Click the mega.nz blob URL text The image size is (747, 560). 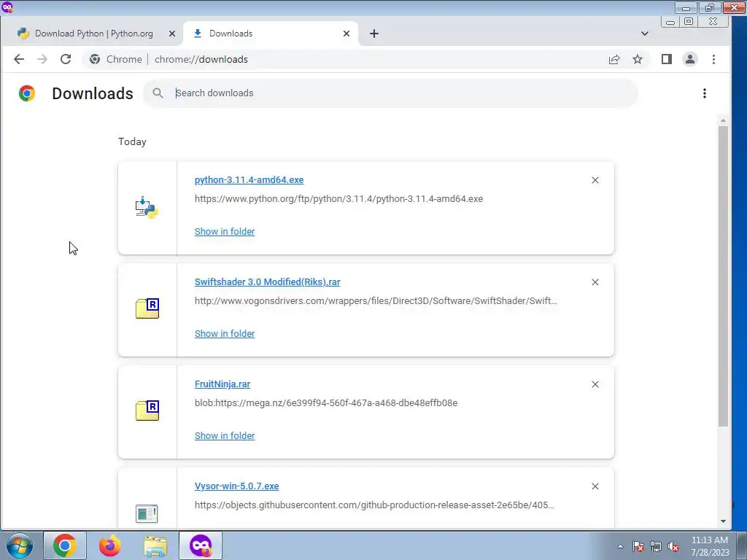coord(326,402)
